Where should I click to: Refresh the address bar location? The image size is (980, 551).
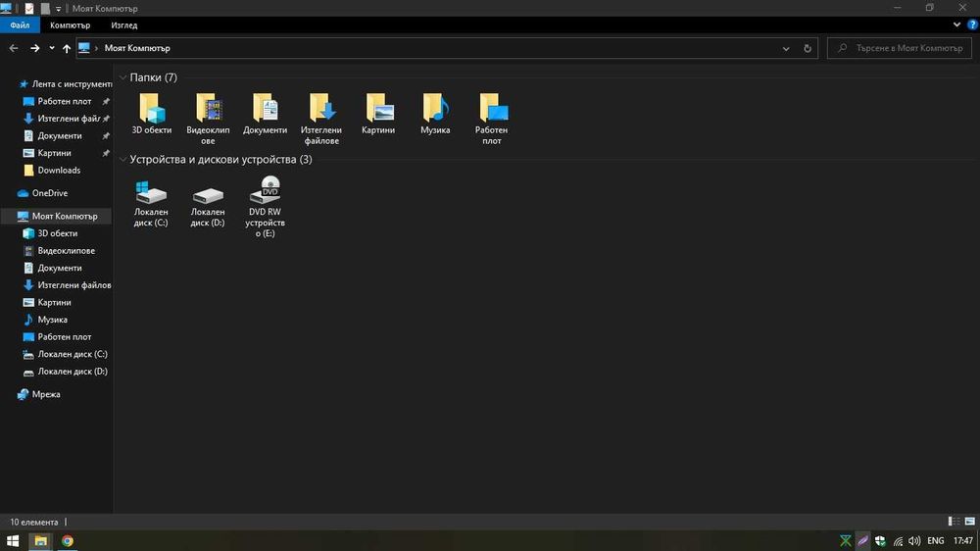(x=807, y=48)
